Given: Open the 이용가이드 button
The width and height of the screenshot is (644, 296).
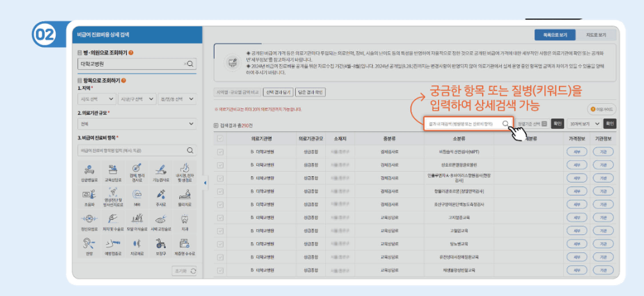Looking at the screenshot, I should coord(602,110).
